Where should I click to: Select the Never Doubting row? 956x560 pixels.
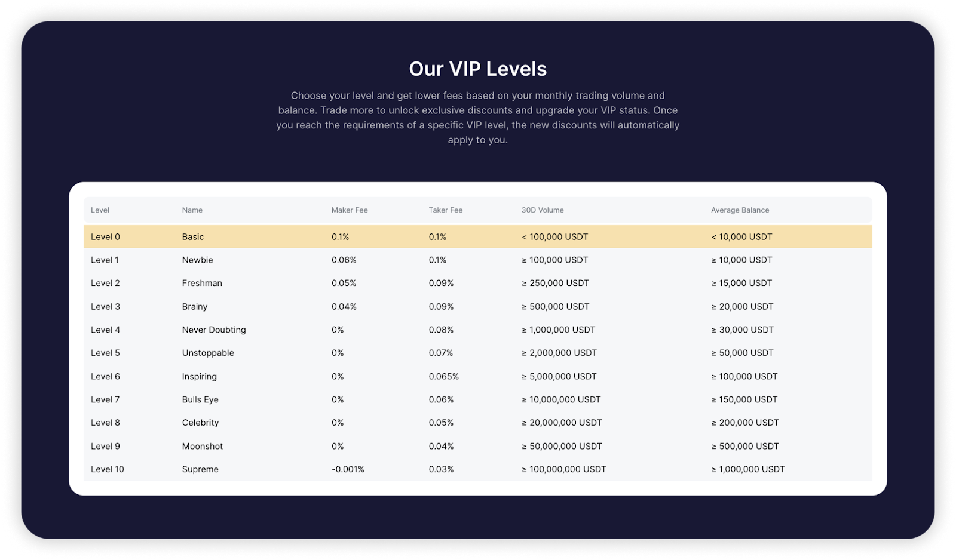click(477, 330)
